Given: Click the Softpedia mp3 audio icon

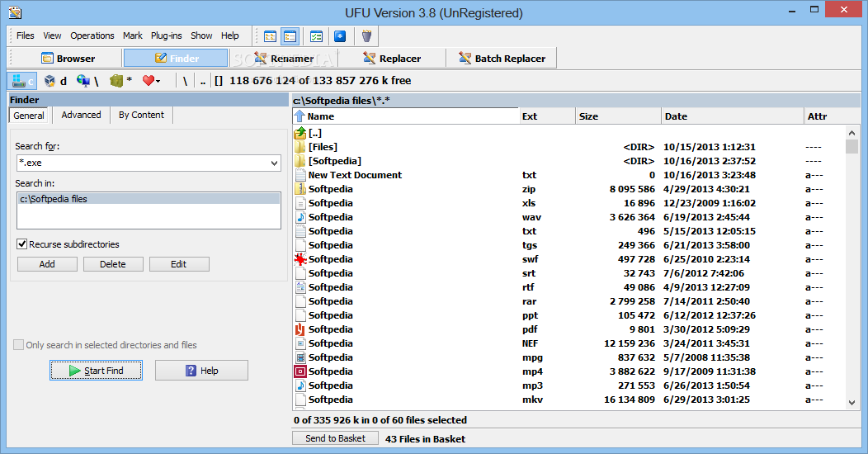Looking at the screenshot, I should [x=300, y=385].
